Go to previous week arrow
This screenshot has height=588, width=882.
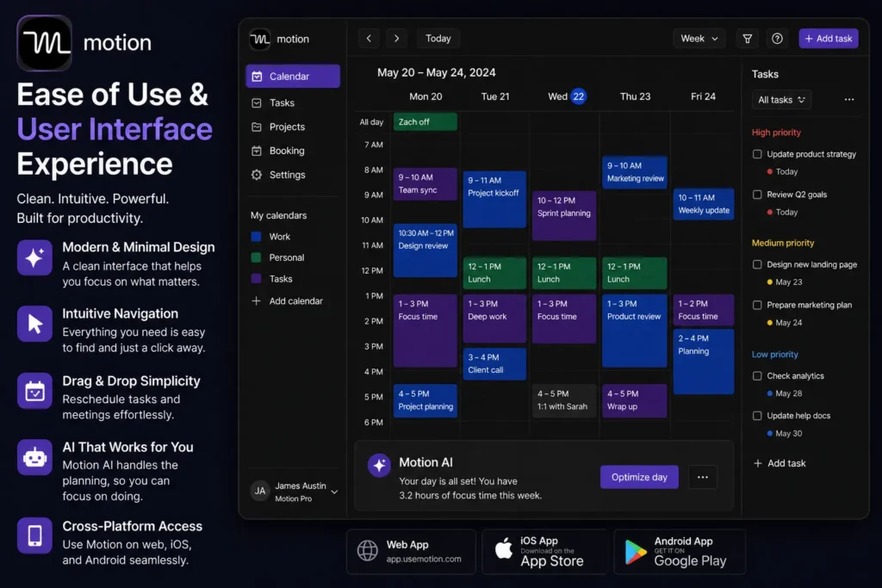tap(369, 38)
